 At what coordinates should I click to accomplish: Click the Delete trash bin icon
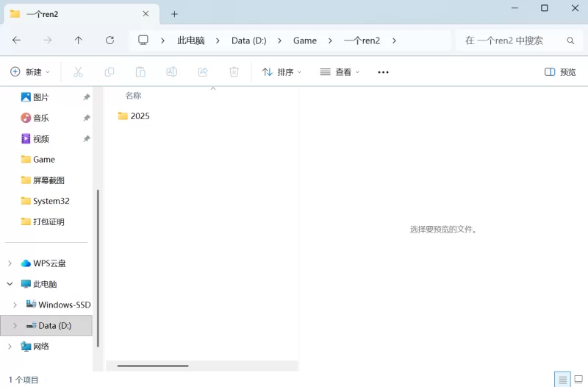pos(234,71)
